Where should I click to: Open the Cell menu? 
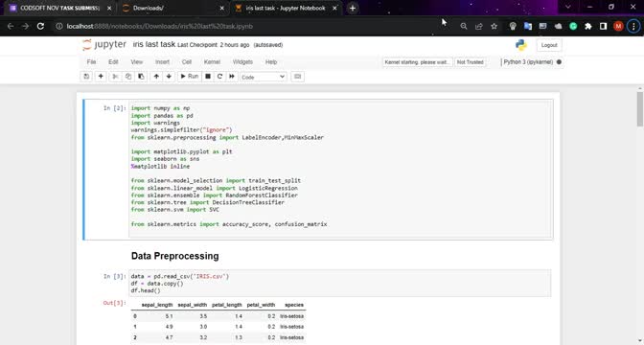[x=187, y=62]
